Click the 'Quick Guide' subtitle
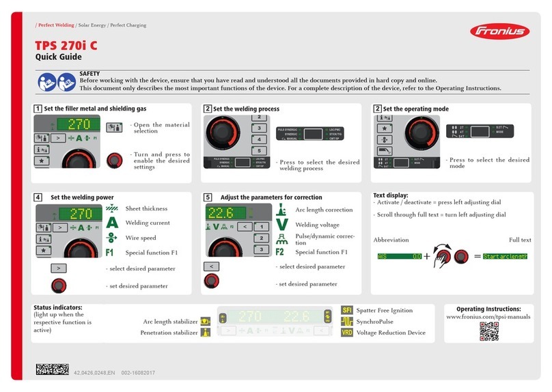This screenshot has height=392, width=552. coord(59,57)
